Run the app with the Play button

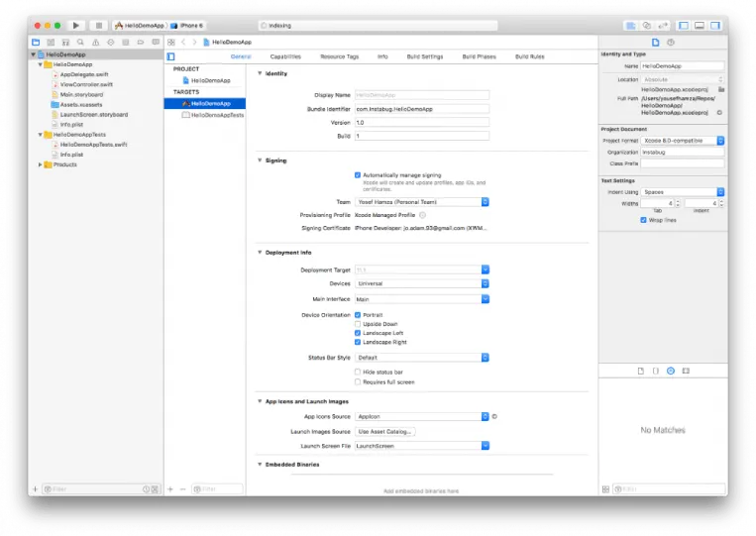(x=75, y=25)
